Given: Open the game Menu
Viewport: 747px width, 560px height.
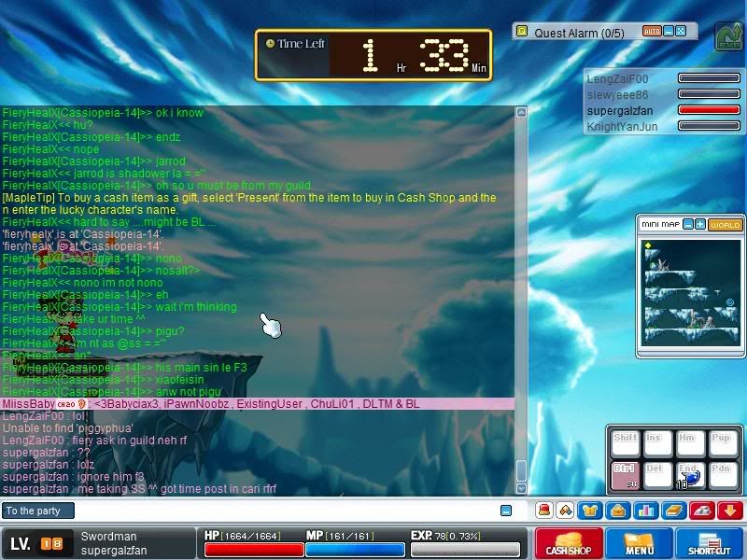Looking at the screenshot, I should (x=640, y=543).
